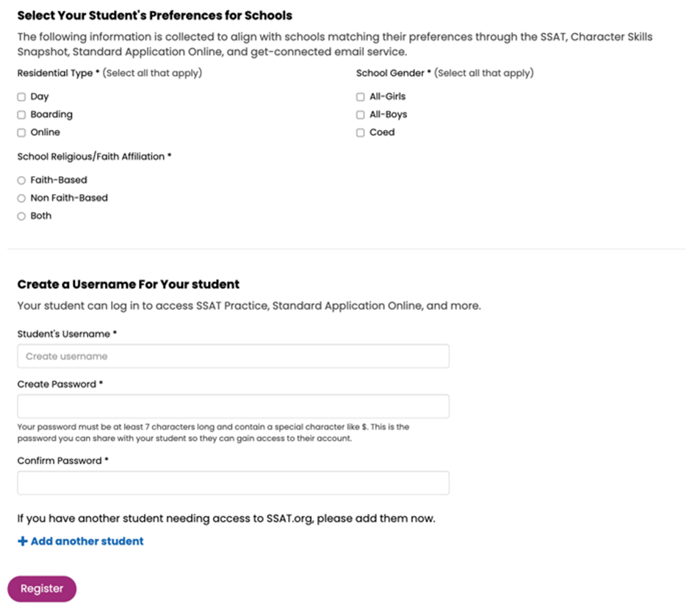Click the Student's Username input field

(x=233, y=356)
